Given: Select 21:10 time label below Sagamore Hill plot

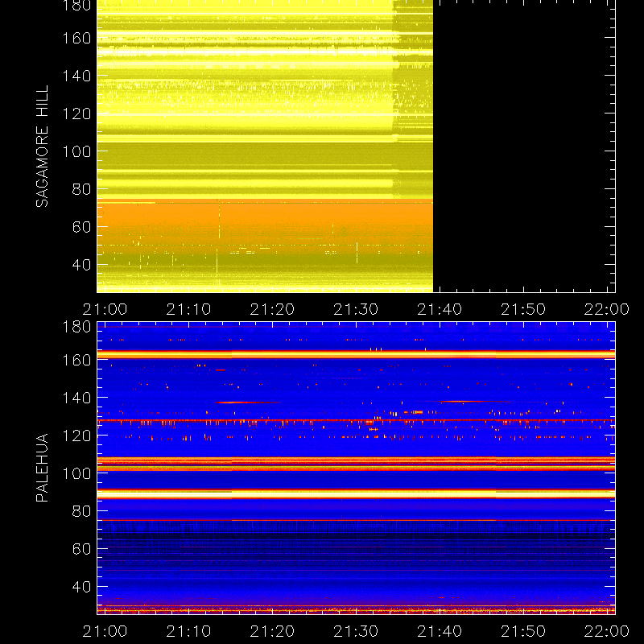Looking at the screenshot, I should point(188,309).
